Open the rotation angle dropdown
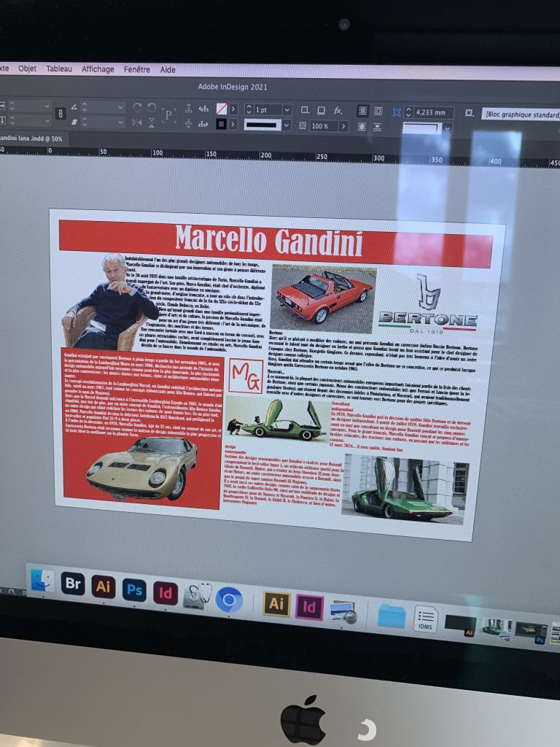Viewport: 560px width, 747px height. click(x=120, y=107)
